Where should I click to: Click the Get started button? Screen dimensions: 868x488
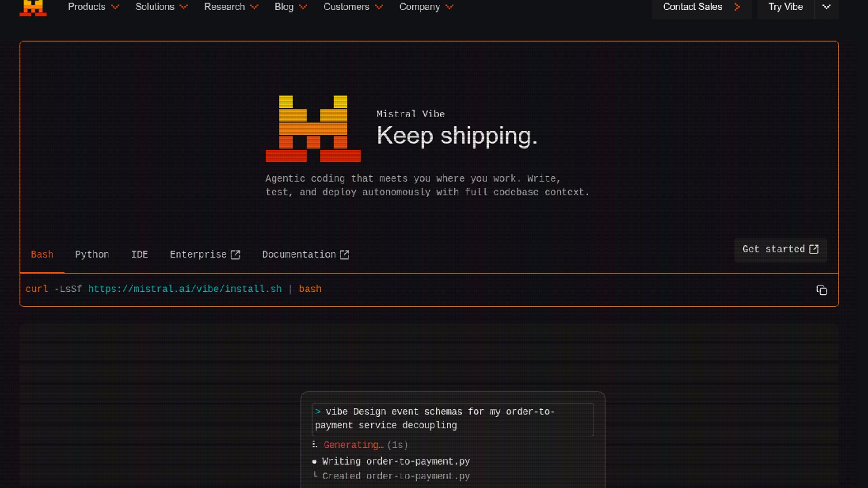click(x=781, y=249)
